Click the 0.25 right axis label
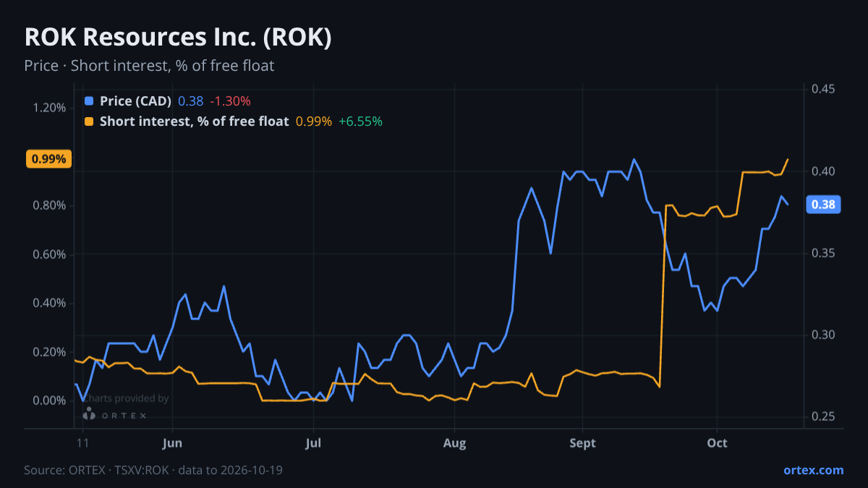Screen dimensions: 868x488 point(823,416)
